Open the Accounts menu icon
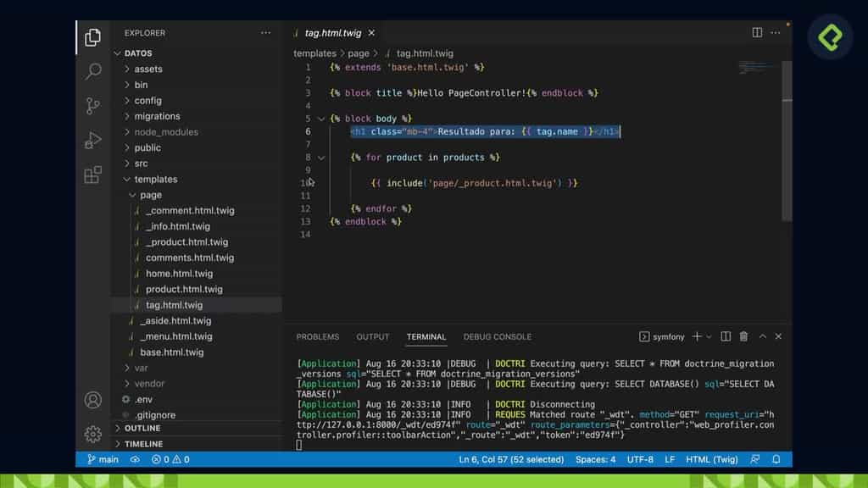The height and width of the screenshot is (488, 868). [92, 400]
